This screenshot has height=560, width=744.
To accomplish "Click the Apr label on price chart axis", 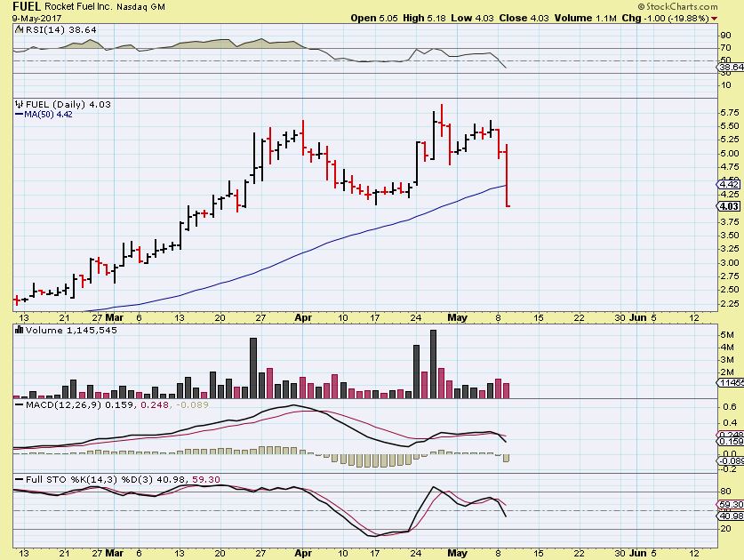I will point(303,317).
